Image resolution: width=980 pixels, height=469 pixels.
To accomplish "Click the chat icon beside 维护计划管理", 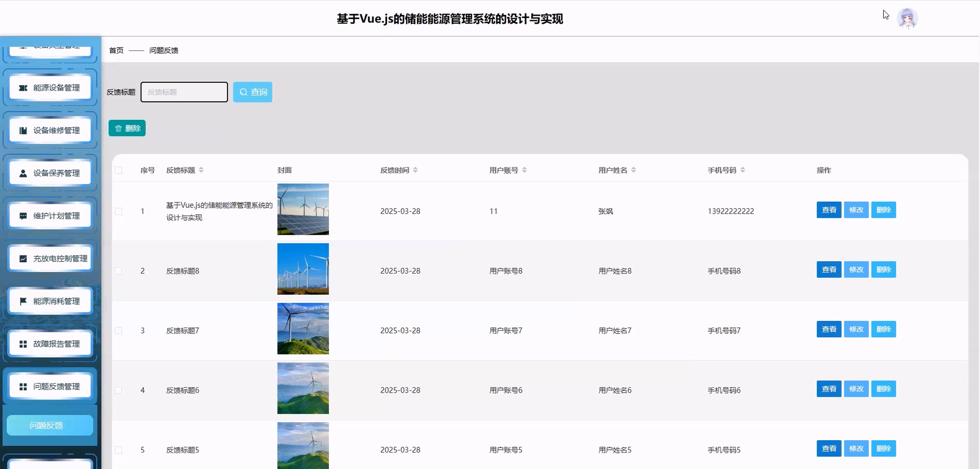I will tap(23, 216).
